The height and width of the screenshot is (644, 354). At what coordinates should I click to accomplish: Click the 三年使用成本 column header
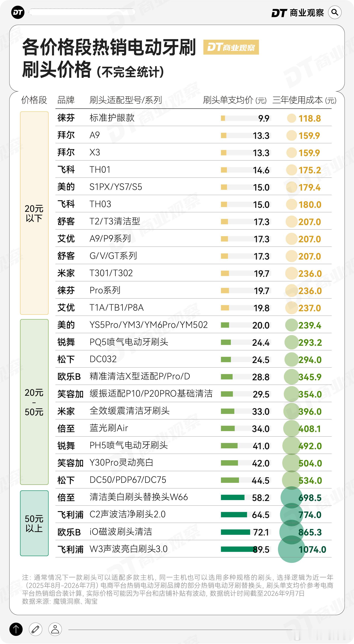(304, 100)
